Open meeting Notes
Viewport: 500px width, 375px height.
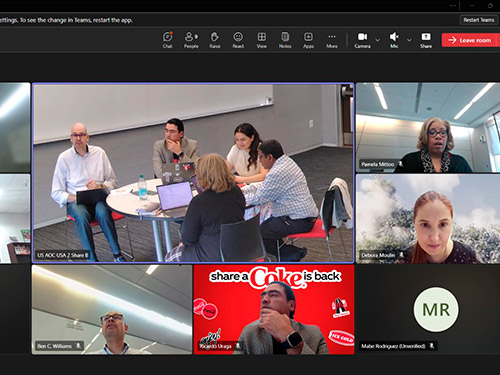click(285, 40)
